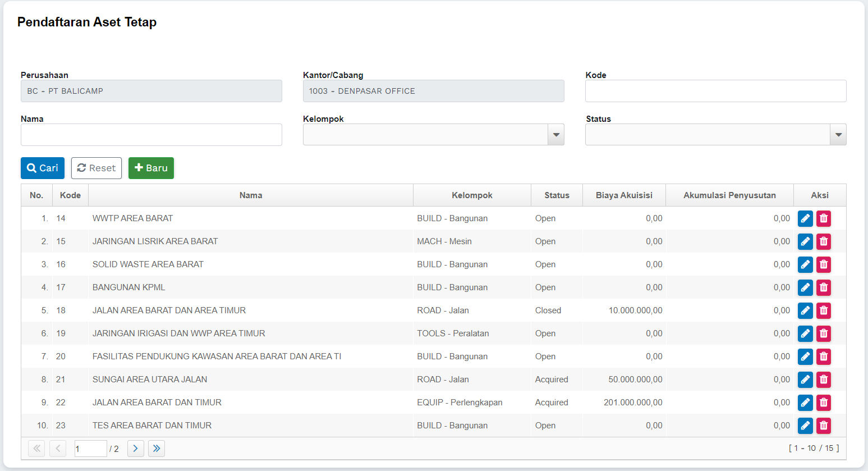This screenshot has height=471, width=868.
Task: Go to the next page of results
Action: [x=135, y=449]
